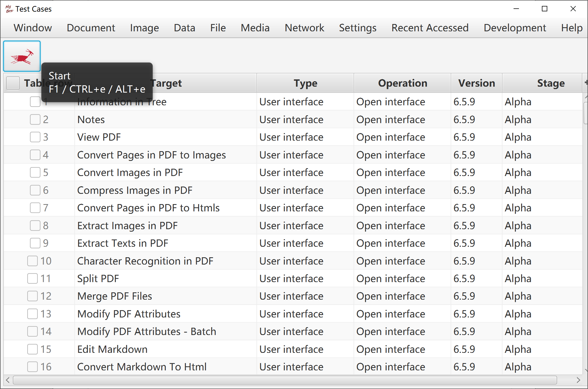
Task: Check the checkbox for row 5
Action: pos(35,172)
